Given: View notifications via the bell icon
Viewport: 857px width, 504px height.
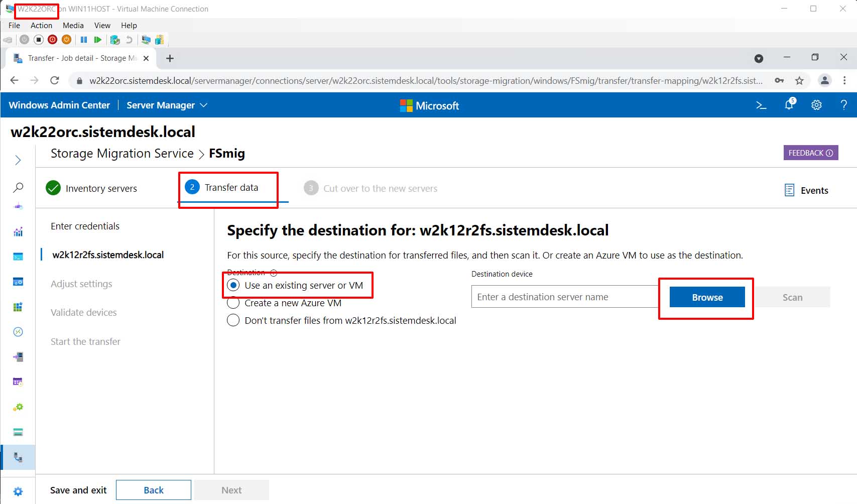Looking at the screenshot, I should pyautogui.click(x=789, y=104).
